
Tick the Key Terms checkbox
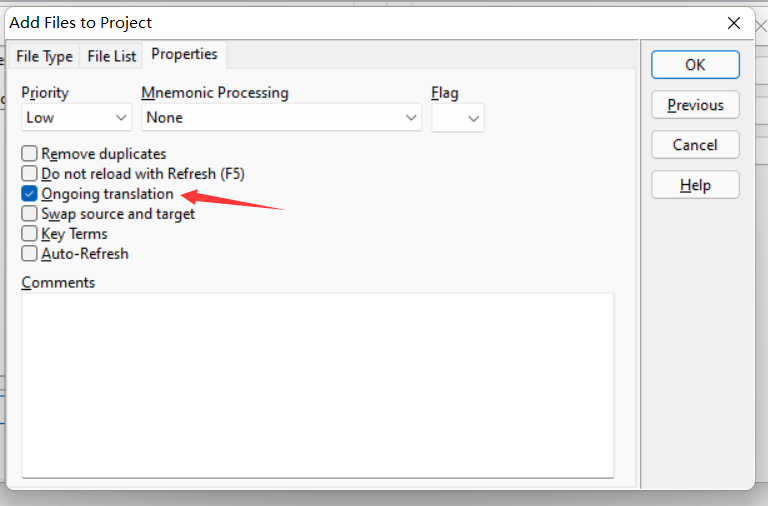pyautogui.click(x=30, y=234)
